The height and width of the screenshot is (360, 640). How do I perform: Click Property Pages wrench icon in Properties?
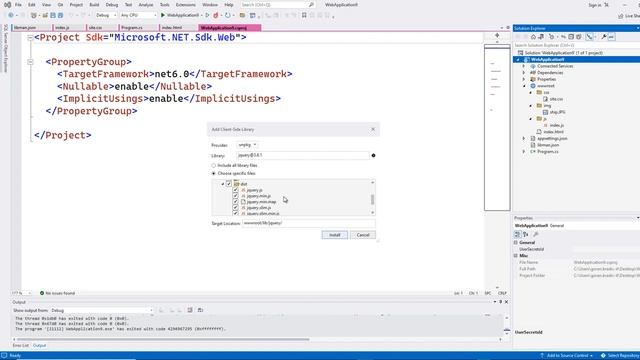536,234
